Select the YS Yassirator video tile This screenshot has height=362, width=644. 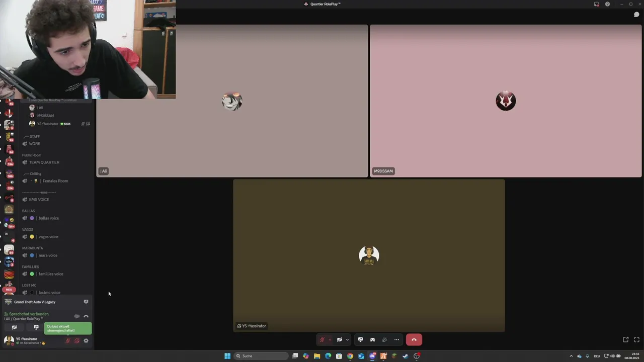(x=369, y=255)
